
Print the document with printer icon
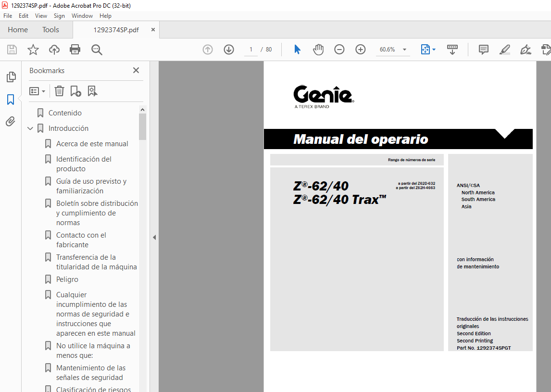click(x=75, y=50)
